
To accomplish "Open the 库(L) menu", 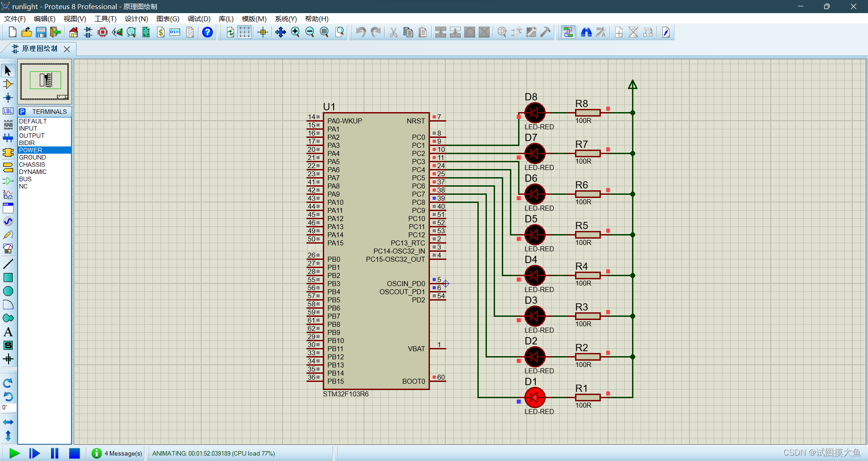I will (x=225, y=19).
